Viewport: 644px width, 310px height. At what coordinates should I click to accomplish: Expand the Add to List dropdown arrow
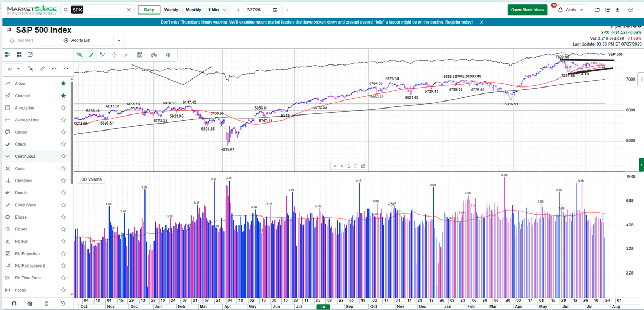(119, 40)
